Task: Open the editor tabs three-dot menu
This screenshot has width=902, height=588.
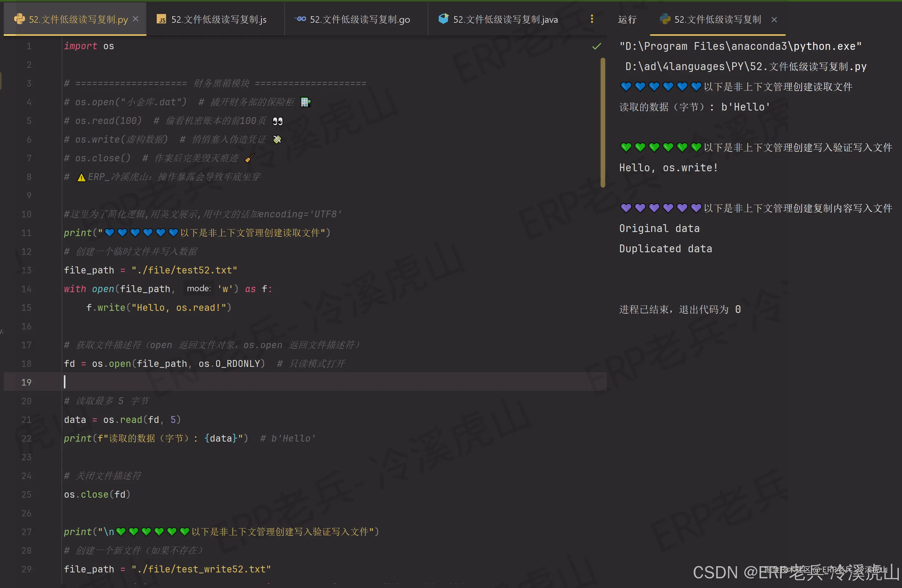Action: click(x=592, y=19)
